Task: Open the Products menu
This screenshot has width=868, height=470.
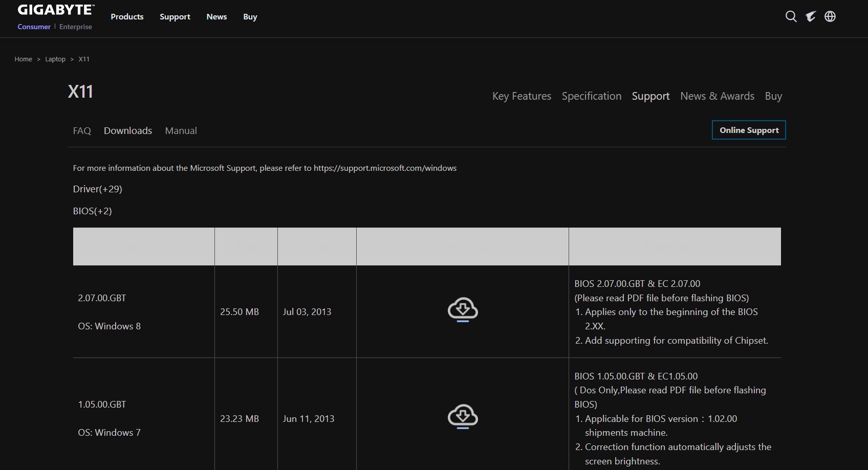Action: coord(127,17)
